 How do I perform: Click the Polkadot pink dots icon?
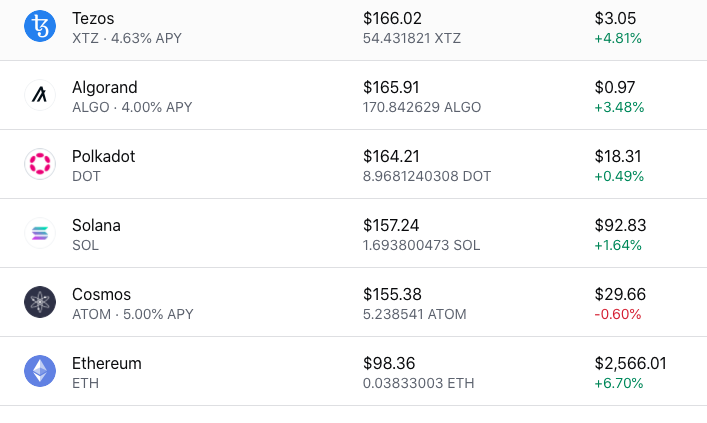point(40,164)
